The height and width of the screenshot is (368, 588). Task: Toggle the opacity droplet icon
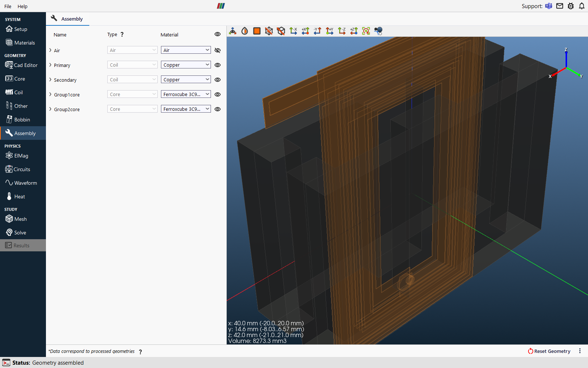point(245,31)
